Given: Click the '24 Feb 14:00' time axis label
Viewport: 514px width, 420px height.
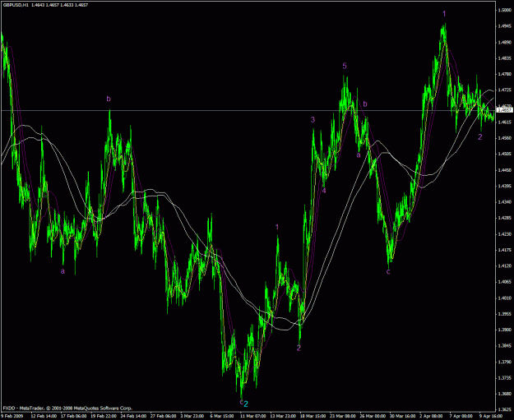Looking at the screenshot, I should [x=132, y=416].
